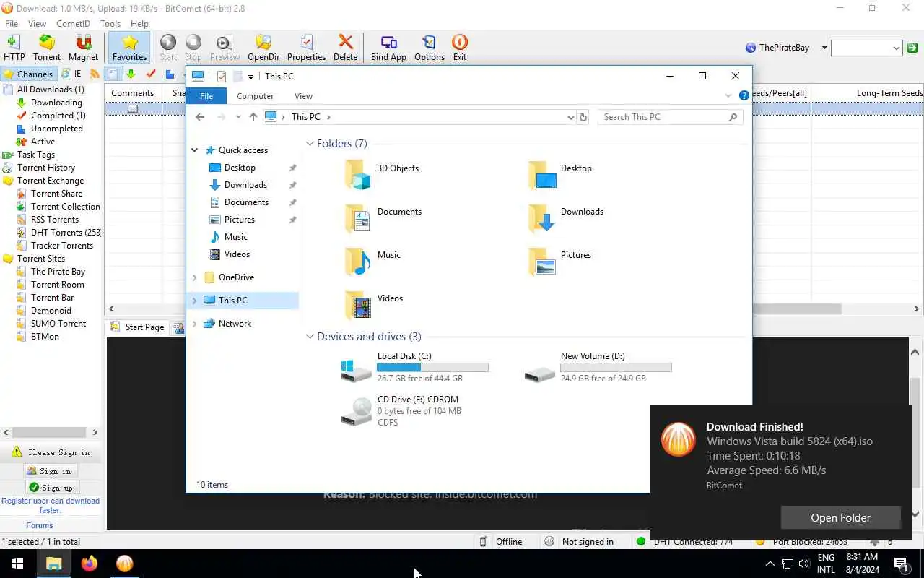The image size is (924, 578).
Task: Open the notification center icon
Action: click(x=901, y=564)
